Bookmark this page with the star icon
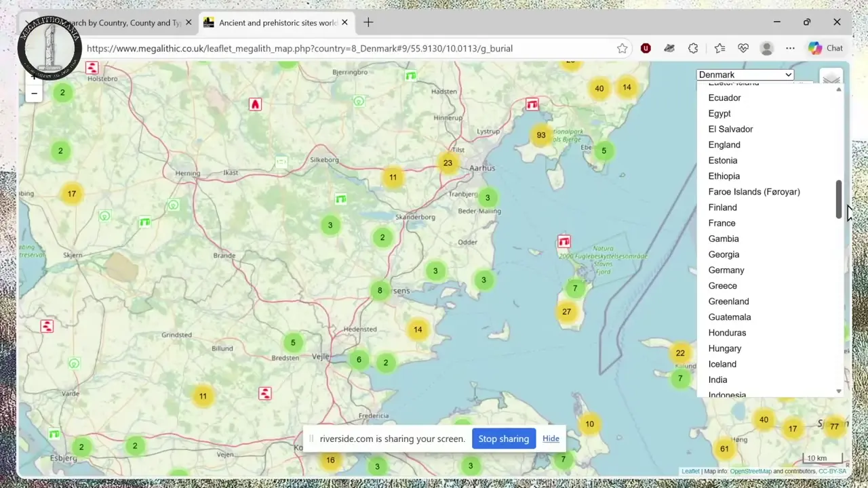 [x=622, y=48]
